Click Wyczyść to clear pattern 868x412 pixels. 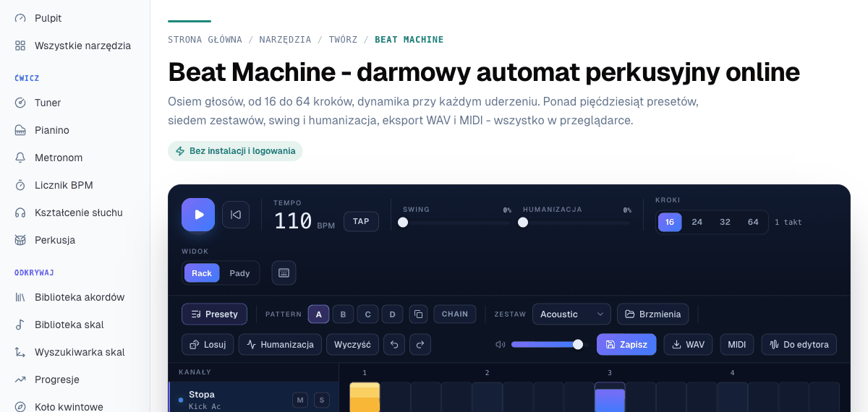tap(352, 344)
